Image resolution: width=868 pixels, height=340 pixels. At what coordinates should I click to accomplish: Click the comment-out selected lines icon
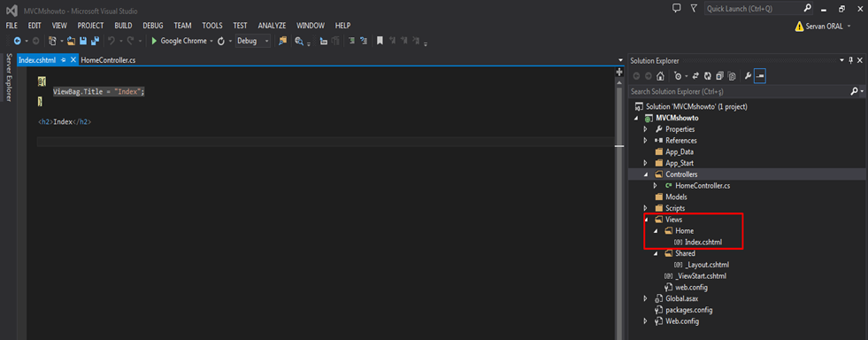click(351, 41)
